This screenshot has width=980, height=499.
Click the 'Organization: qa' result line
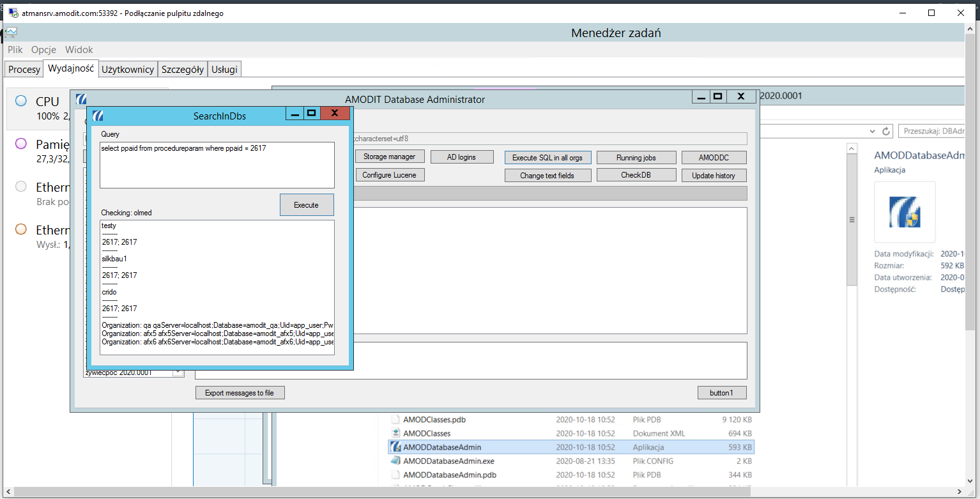(x=217, y=325)
